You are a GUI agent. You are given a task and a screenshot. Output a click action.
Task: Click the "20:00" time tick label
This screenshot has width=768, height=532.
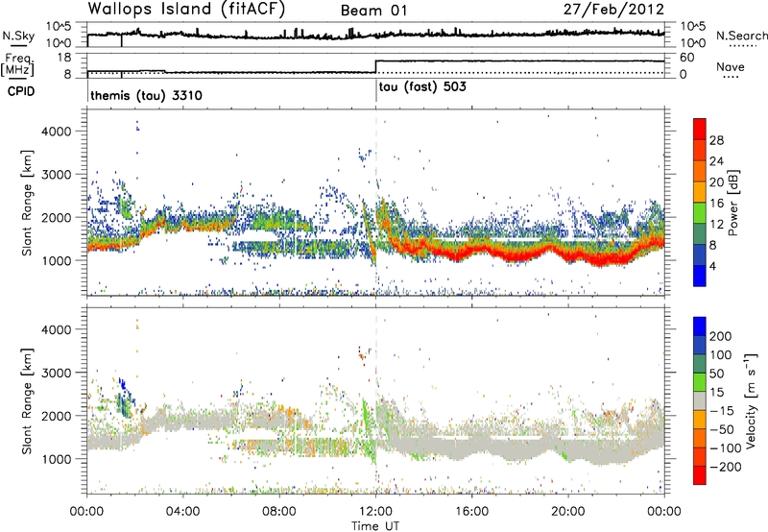click(568, 512)
